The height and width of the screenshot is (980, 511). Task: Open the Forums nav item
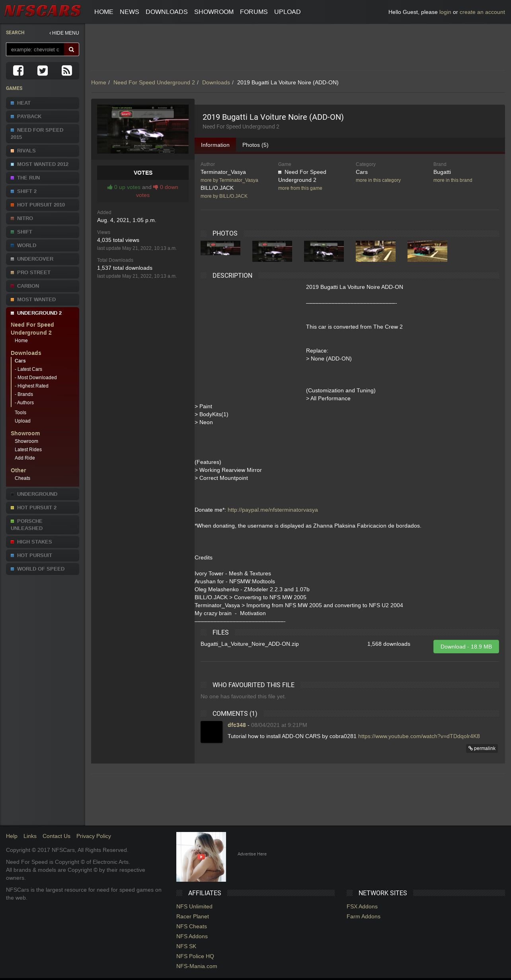254,12
